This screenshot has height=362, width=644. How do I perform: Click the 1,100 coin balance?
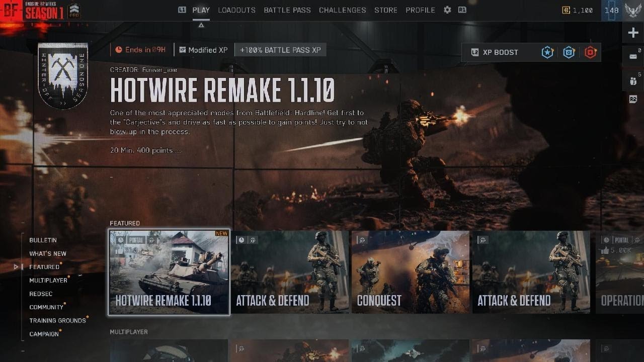(x=583, y=10)
